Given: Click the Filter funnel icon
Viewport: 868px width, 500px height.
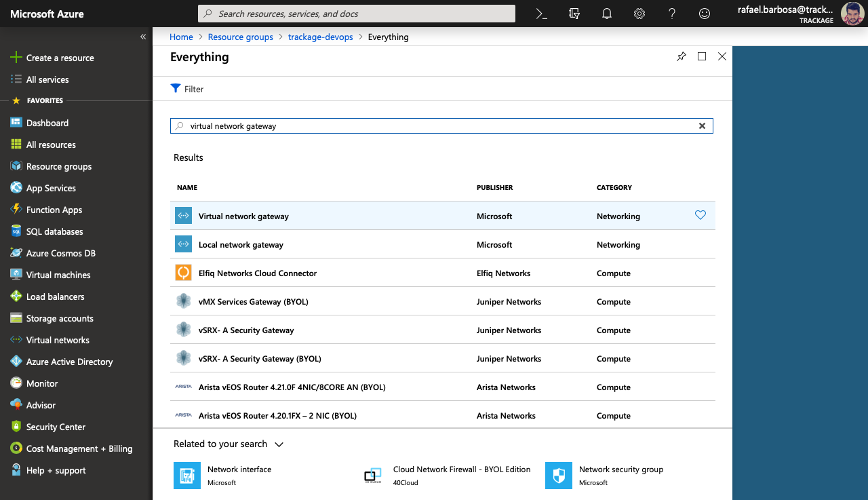Looking at the screenshot, I should point(176,89).
